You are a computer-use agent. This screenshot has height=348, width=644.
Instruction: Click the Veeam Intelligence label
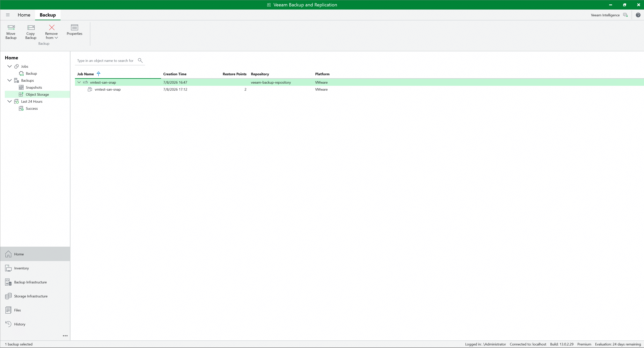[605, 15]
